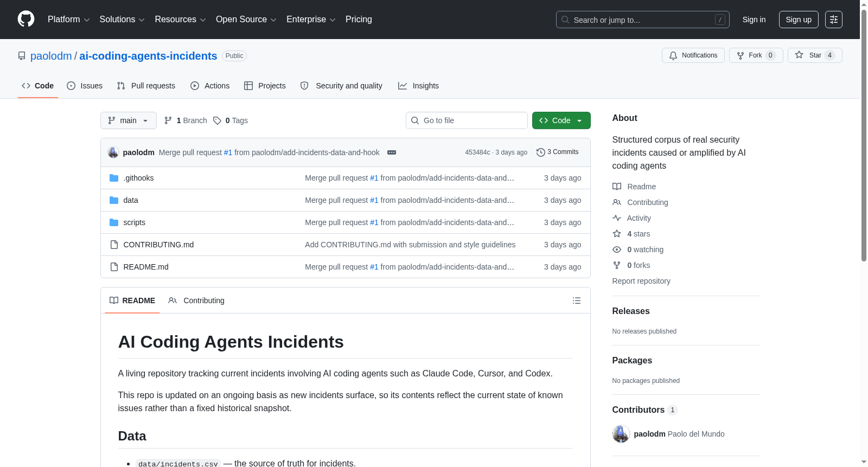Click the forks icon in About
The width and height of the screenshot is (868, 467).
tap(617, 265)
